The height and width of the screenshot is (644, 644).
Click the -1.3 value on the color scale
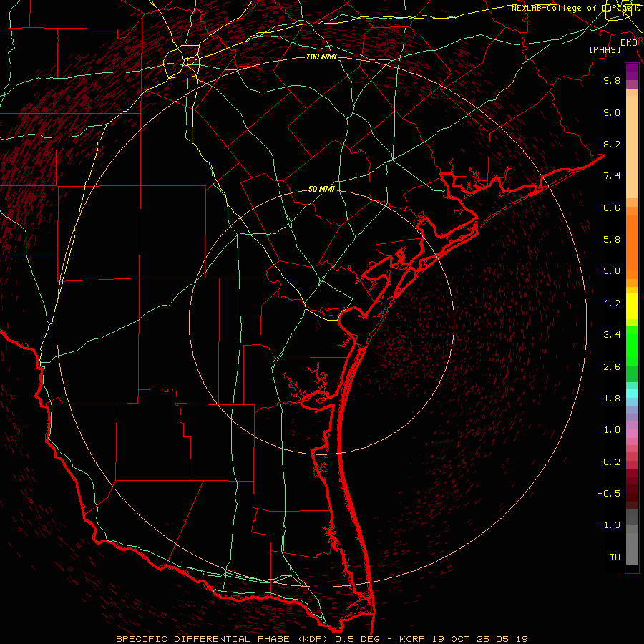click(x=609, y=525)
